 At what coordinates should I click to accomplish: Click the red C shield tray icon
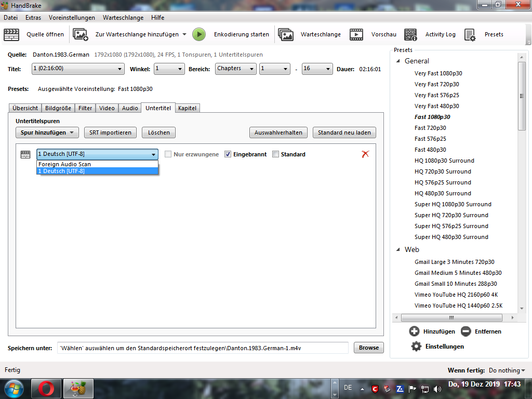click(375, 389)
